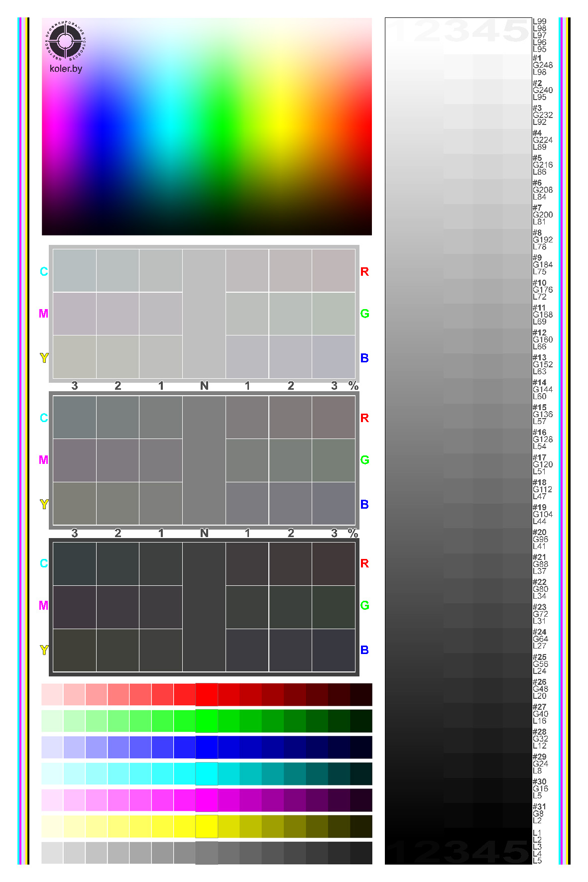Click the pure red swatch in red row

click(x=207, y=695)
